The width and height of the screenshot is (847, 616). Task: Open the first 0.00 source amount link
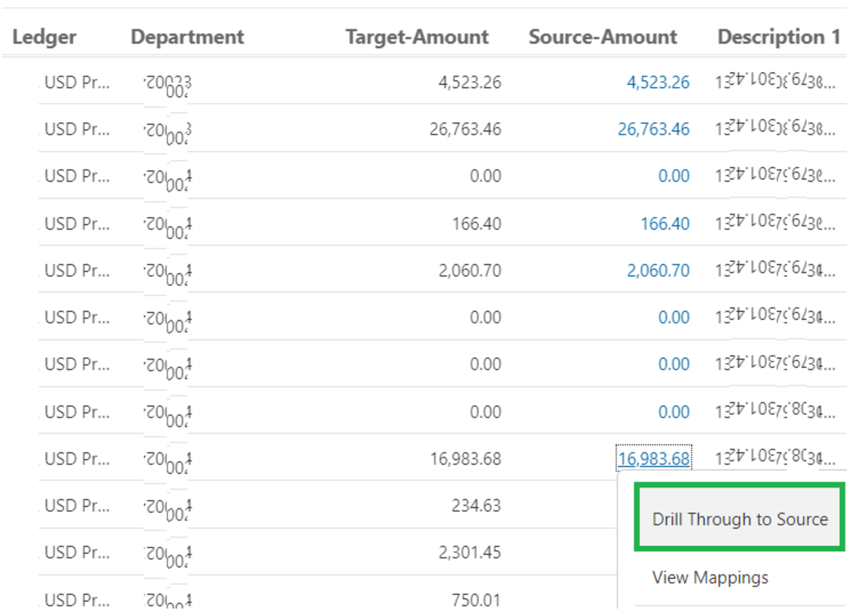(672, 176)
